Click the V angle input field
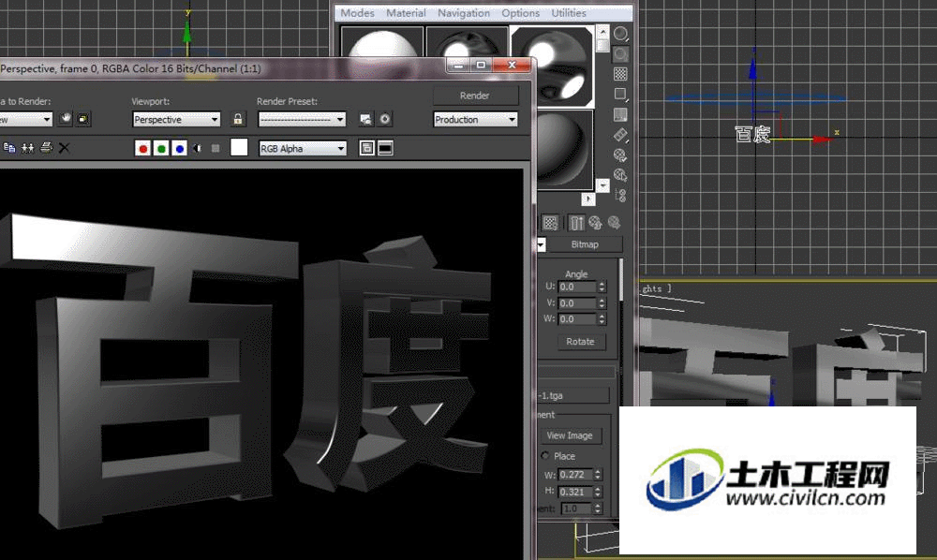The image size is (937, 560). pyautogui.click(x=577, y=302)
